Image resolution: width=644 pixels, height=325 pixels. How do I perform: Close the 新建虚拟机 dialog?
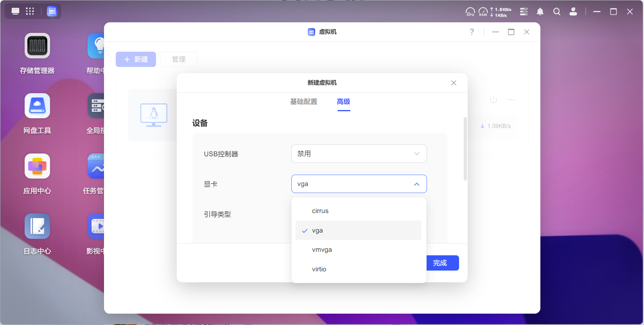click(x=454, y=83)
